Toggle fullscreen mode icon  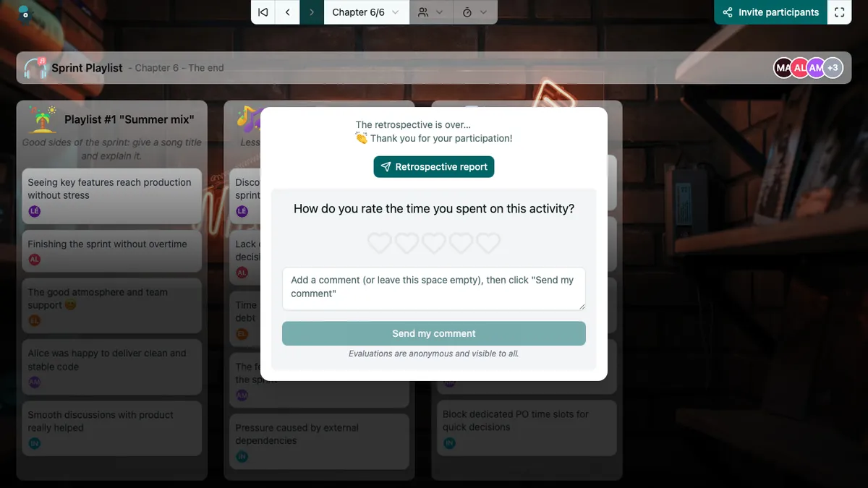tap(840, 12)
